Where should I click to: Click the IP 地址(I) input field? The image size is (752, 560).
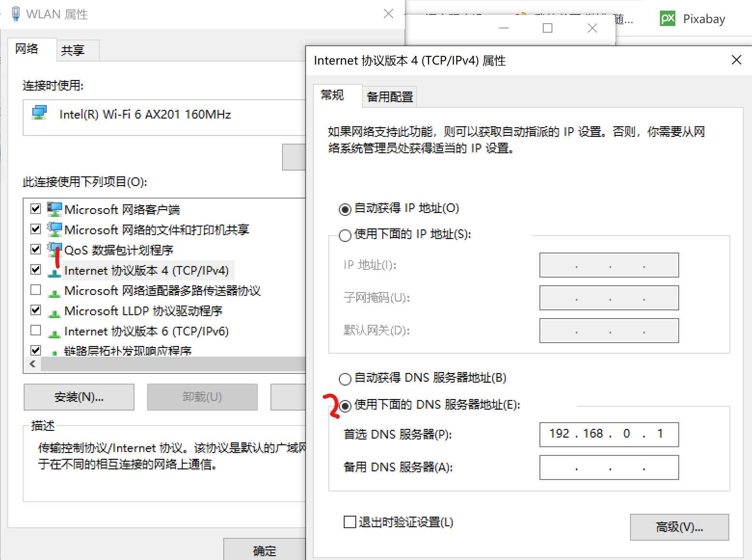click(x=609, y=265)
